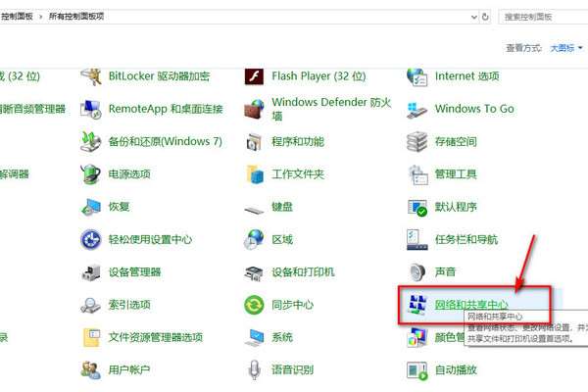The image size is (588, 392).
Task: Click the Flash Player (32 位) icon
Action: click(x=254, y=76)
